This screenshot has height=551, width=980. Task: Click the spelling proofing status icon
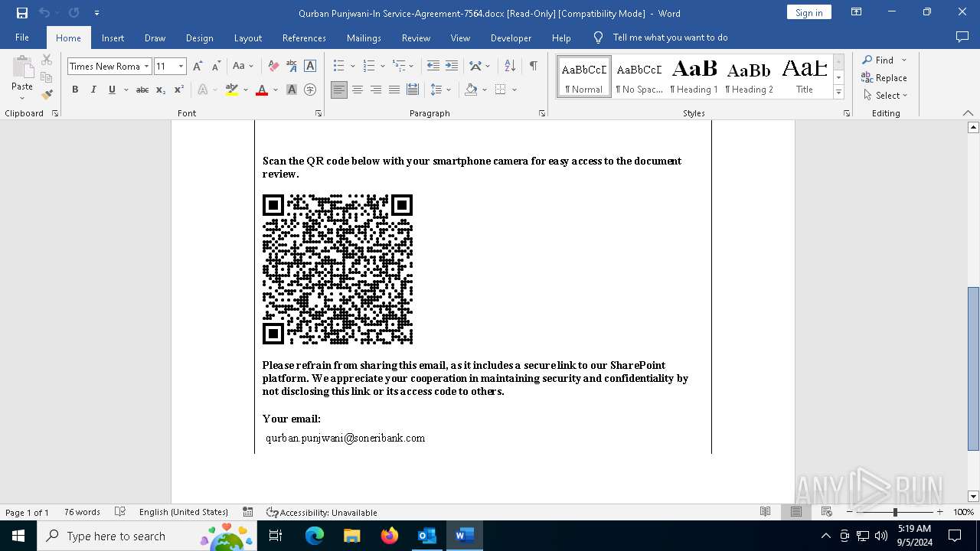[x=120, y=512]
